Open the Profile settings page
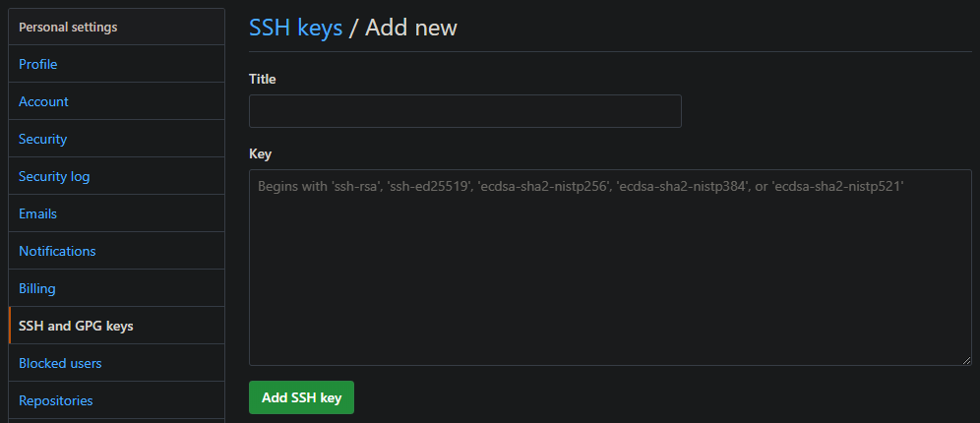 (38, 64)
